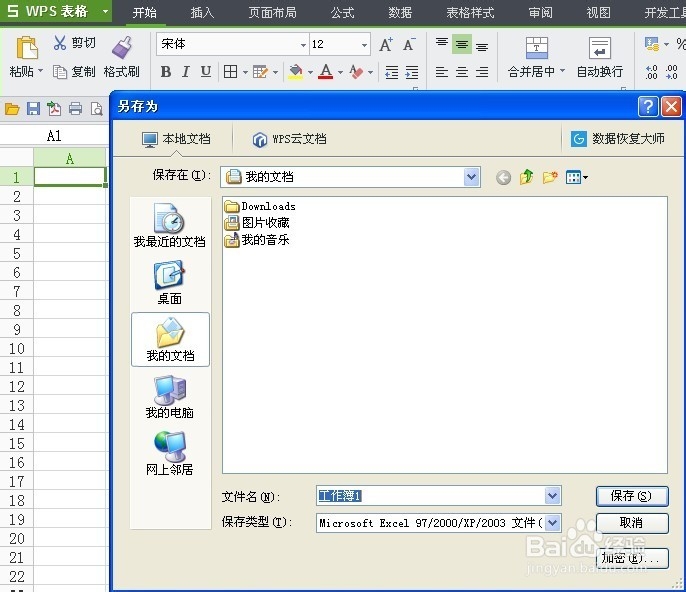The height and width of the screenshot is (592, 686).
Task: Open My Recent Documents shortcut
Action: (169, 226)
